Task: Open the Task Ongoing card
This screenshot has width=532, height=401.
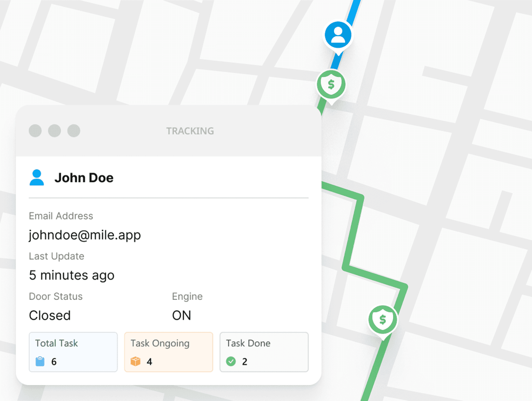Action: tap(168, 352)
